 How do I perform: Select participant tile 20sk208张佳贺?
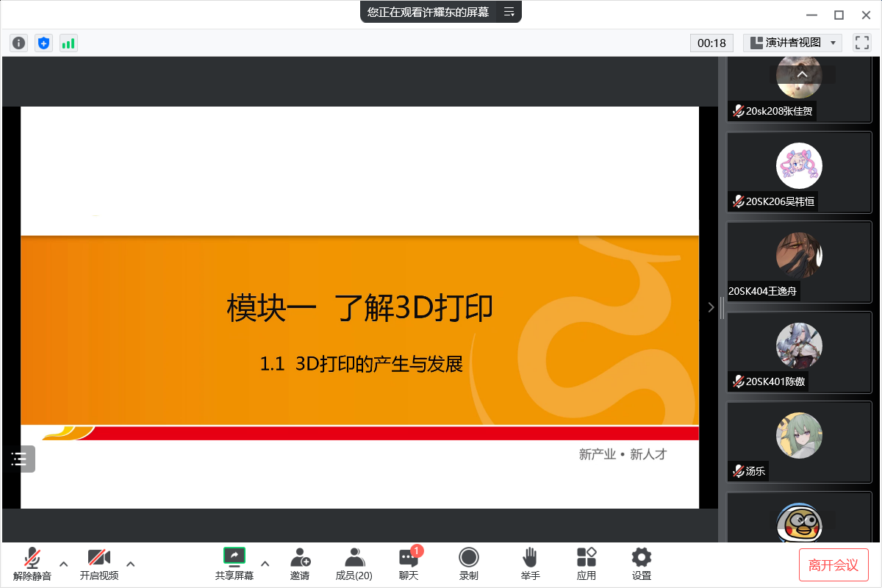tap(799, 90)
